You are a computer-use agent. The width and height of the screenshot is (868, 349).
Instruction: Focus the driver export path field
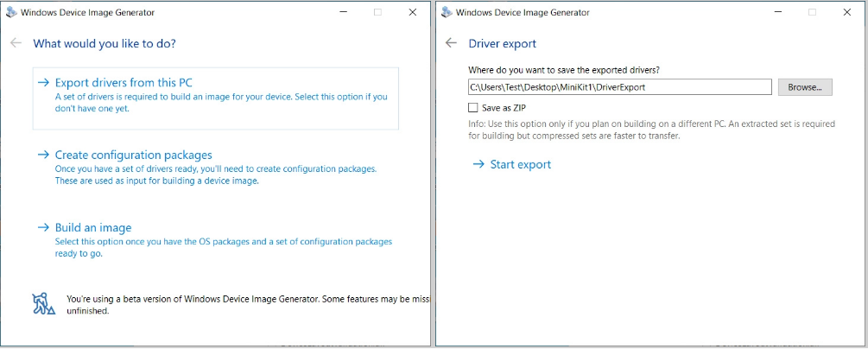(x=619, y=87)
